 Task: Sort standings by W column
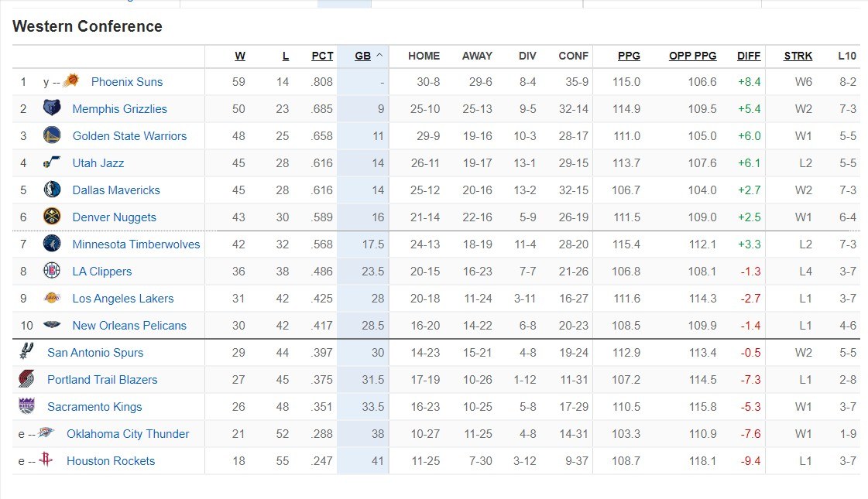240,56
